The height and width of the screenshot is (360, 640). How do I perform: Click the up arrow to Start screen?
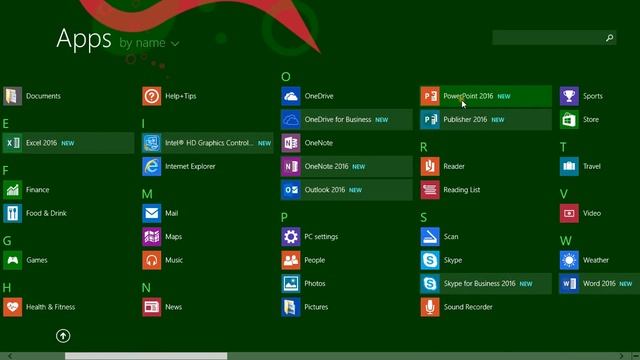pyautogui.click(x=63, y=336)
